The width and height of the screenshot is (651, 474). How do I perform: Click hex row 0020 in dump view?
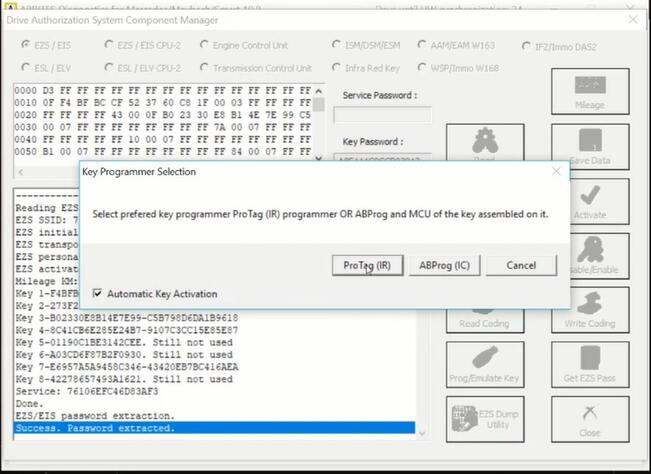point(163,115)
